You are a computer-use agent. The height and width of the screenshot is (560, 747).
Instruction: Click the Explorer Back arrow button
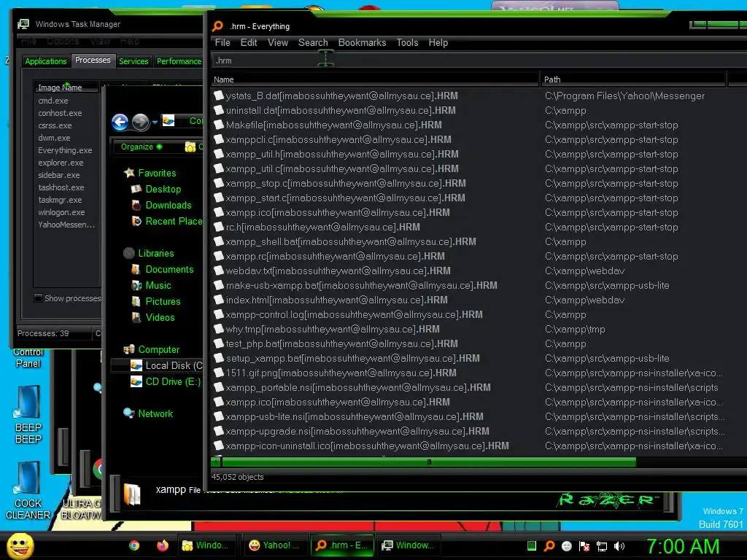click(x=120, y=122)
